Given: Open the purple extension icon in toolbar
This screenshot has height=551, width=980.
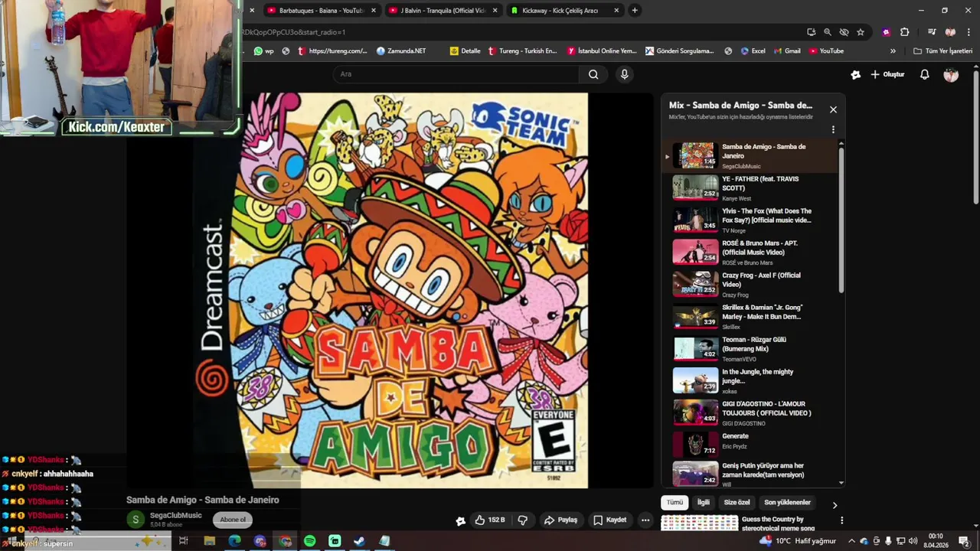Looking at the screenshot, I should click(886, 32).
